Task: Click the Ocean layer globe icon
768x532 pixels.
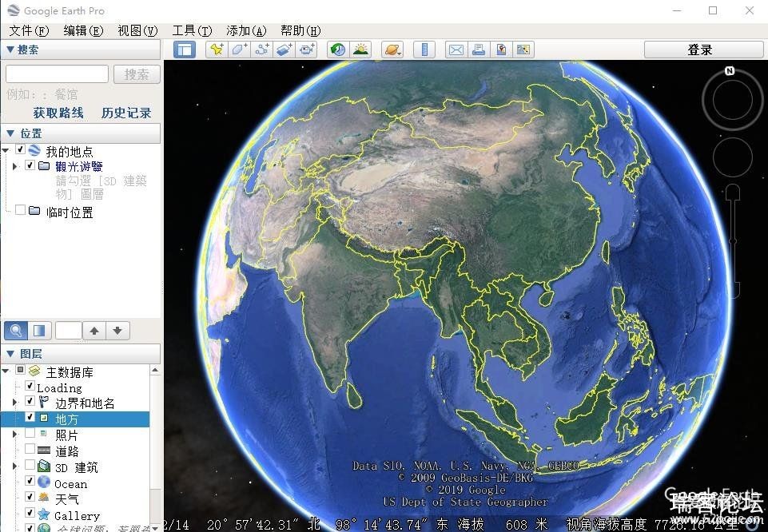Action: point(44,482)
